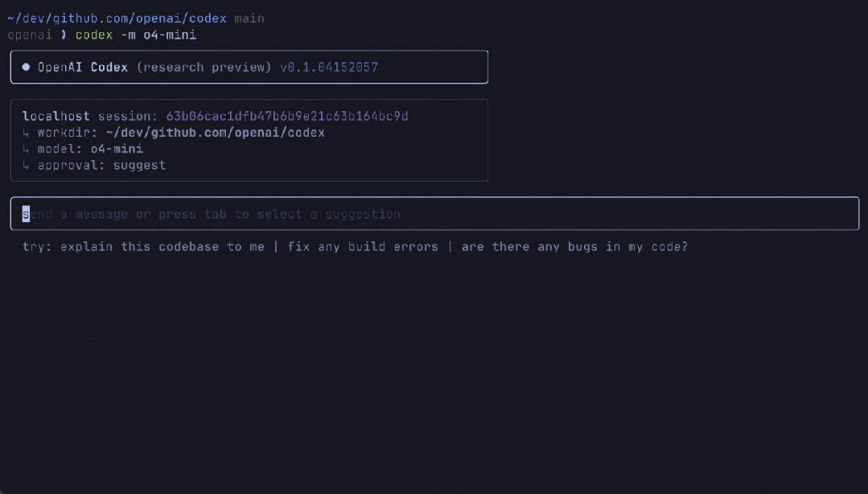Click the 'OpenAI Codex' header title

tap(83, 68)
